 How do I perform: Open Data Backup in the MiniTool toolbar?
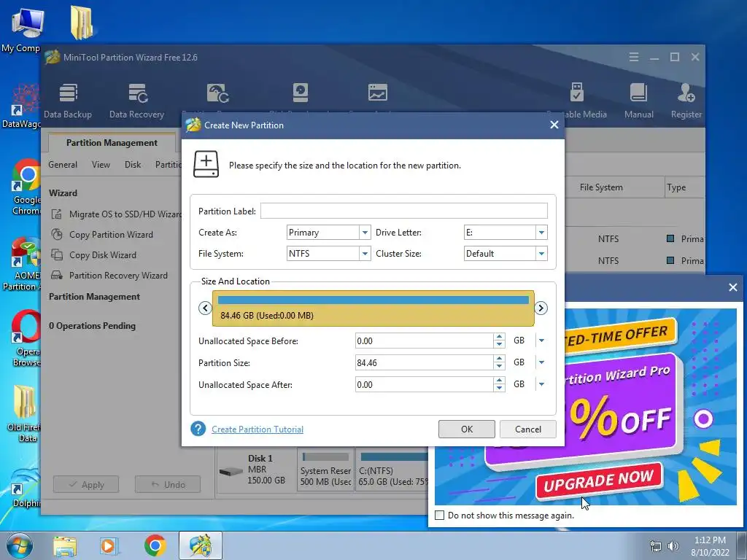point(68,100)
